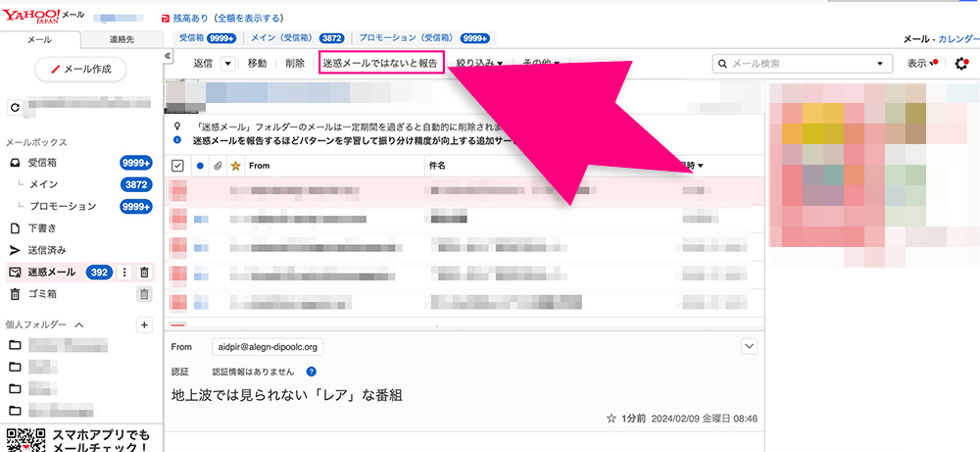Click 迷惑メールではないと報告 button
This screenshot has height=452, width=980.
380,63
